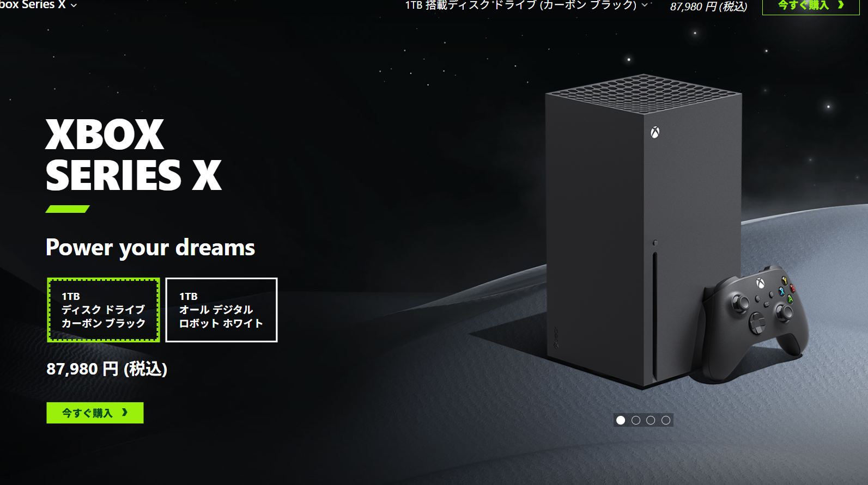
Task: Select the 1TB ディスク ドライブ カーボン ブラック option
Action: point(104,310)
